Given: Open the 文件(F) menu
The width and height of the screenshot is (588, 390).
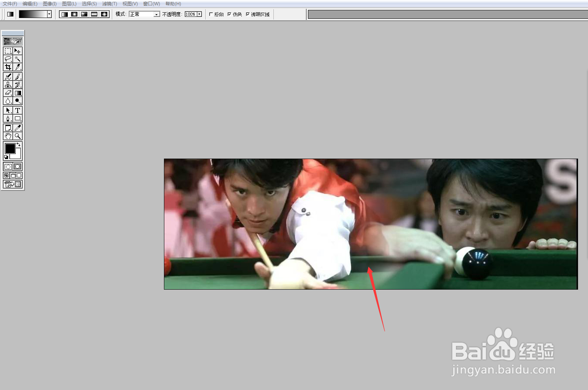Looking at the screenshot, I should [x=10, y=4].
